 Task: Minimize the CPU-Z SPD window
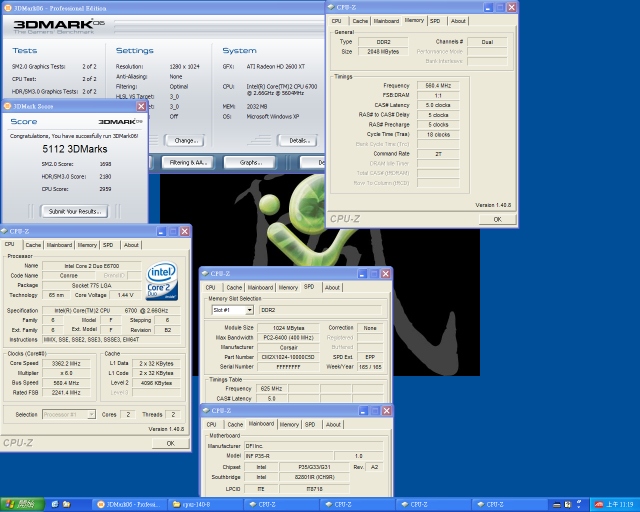pyautogui.click(x=362, y=274)
